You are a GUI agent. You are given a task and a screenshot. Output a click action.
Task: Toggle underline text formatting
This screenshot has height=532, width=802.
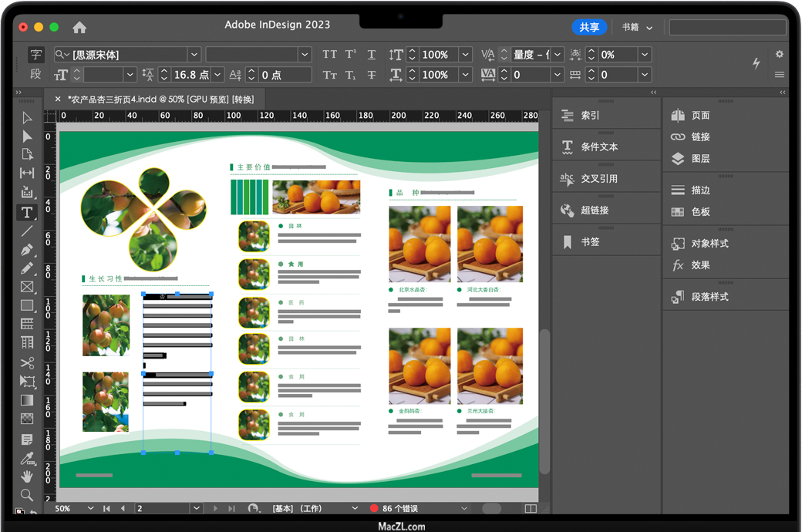[x=372, y=55]
